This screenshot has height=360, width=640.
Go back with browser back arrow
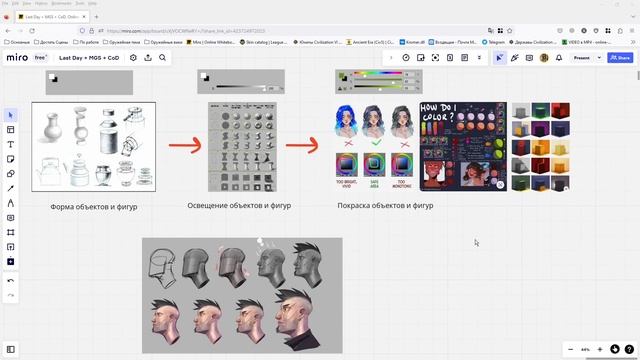(x=8, y=31)
